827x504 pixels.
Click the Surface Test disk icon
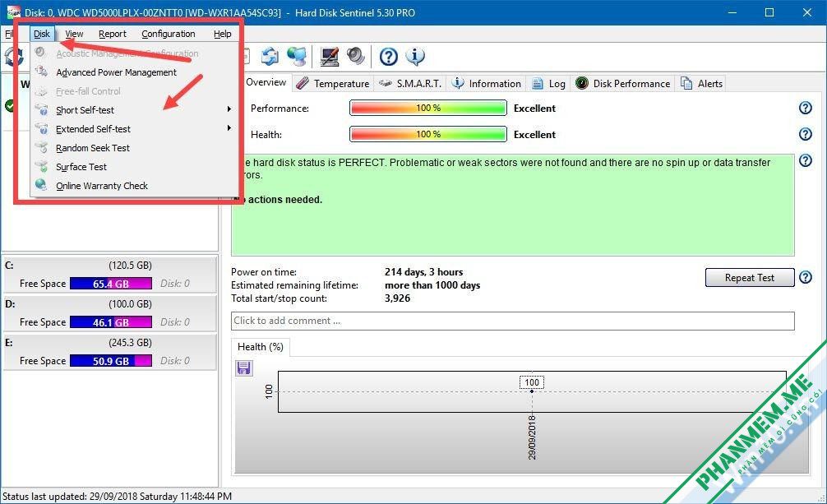pyautogui.click(x=41, y=166)
